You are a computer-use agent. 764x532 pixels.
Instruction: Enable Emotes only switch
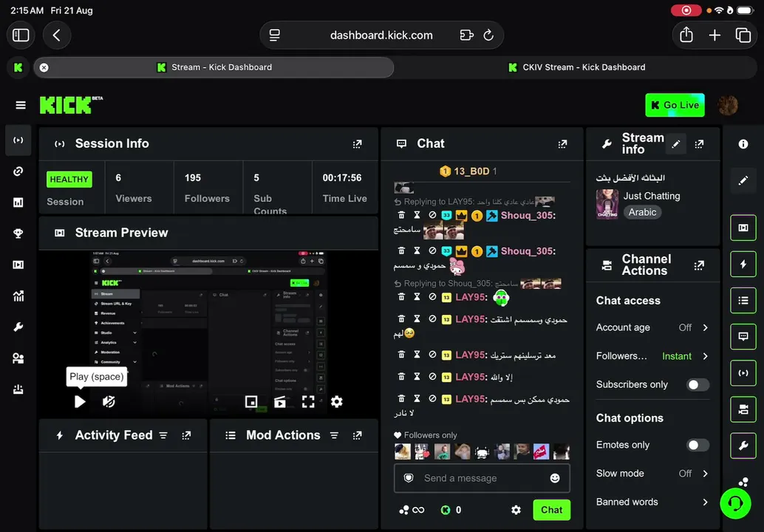698,446
